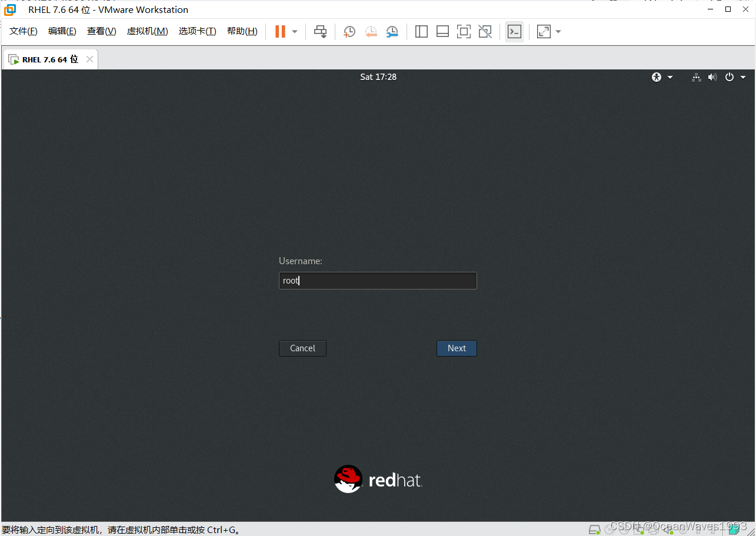Send Ctrl+Alt+Del to the virtual machine
The width and height of the screenshot is (756, 536).
coord(320,32)
